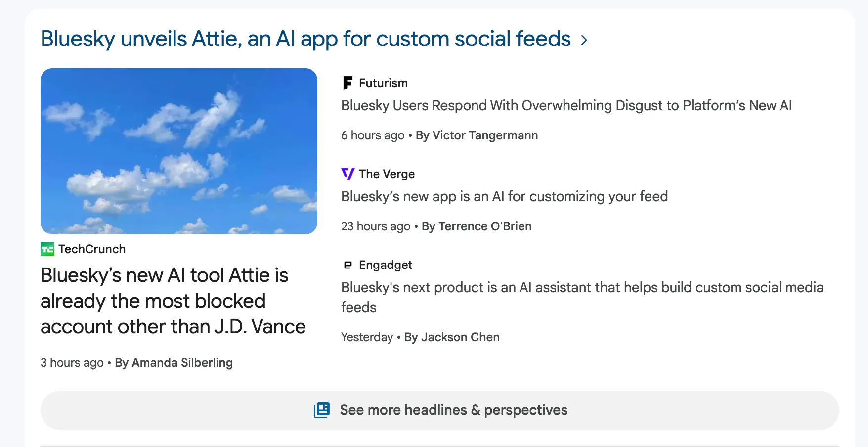The width and height of the screenshot is (868, 447).
Task: Click The Verge logo icon
Action: [348, 174]
